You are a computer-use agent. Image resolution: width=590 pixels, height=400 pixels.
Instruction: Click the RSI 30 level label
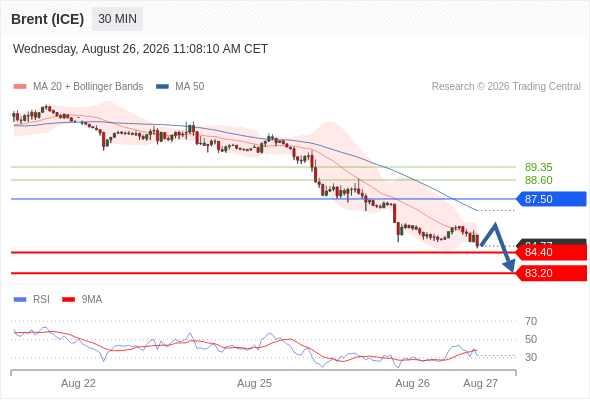point(531,357)
